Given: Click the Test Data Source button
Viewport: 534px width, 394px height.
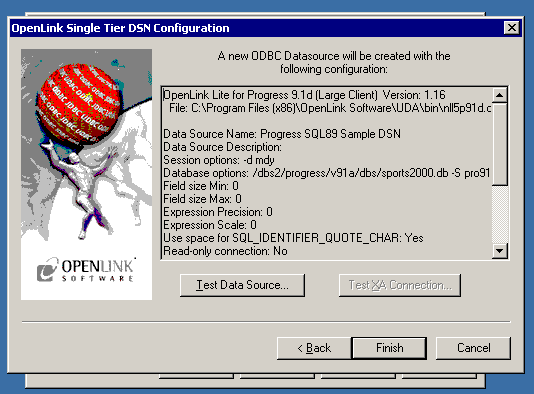Looking at the screenshot, I should coord(242,285).
